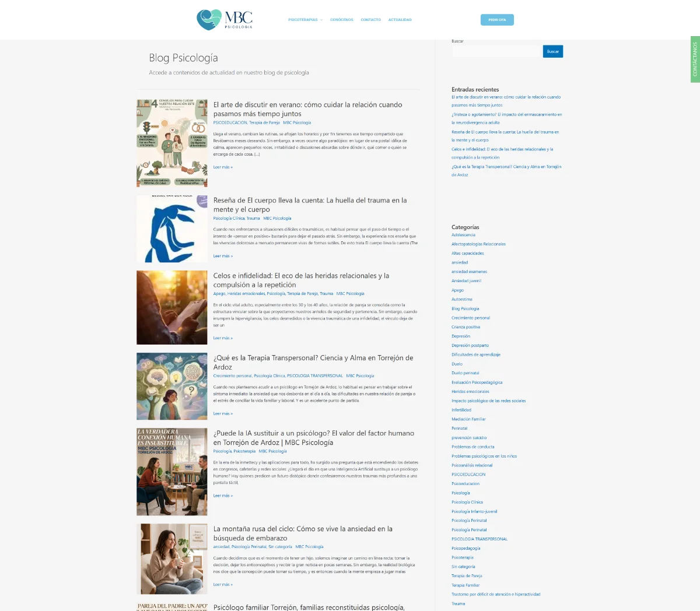Click Heridas emocionales tag under Celos article
700x611 pixels.
pos(246,294)
